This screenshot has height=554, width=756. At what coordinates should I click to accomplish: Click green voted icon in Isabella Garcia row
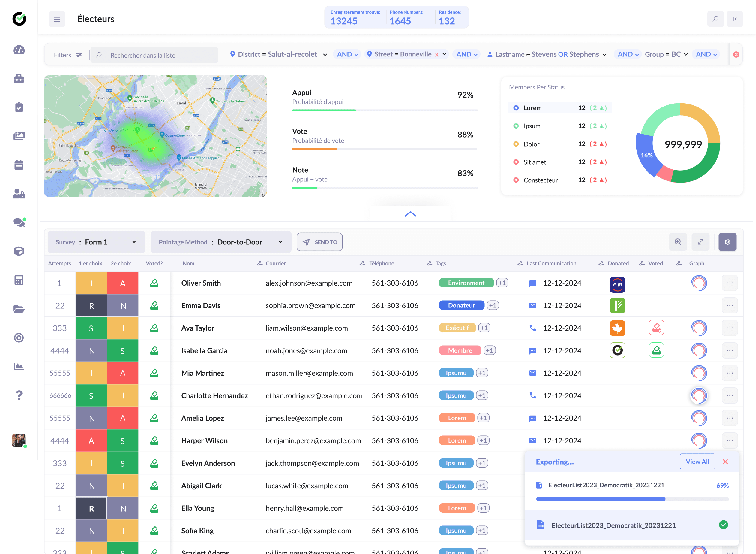point(656,350)
